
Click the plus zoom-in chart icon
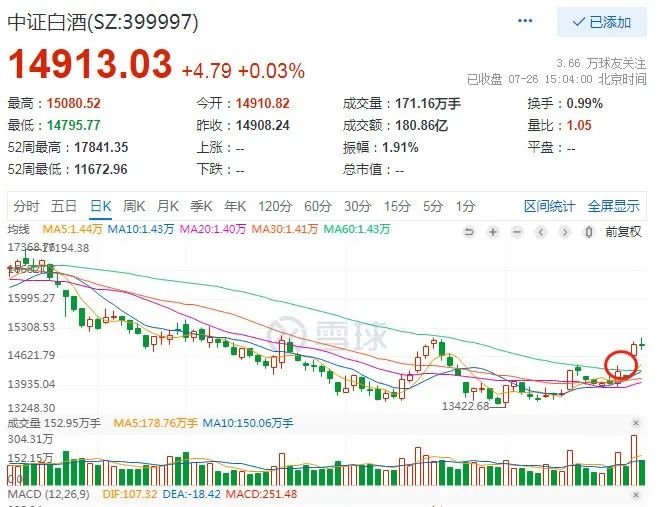493,232
